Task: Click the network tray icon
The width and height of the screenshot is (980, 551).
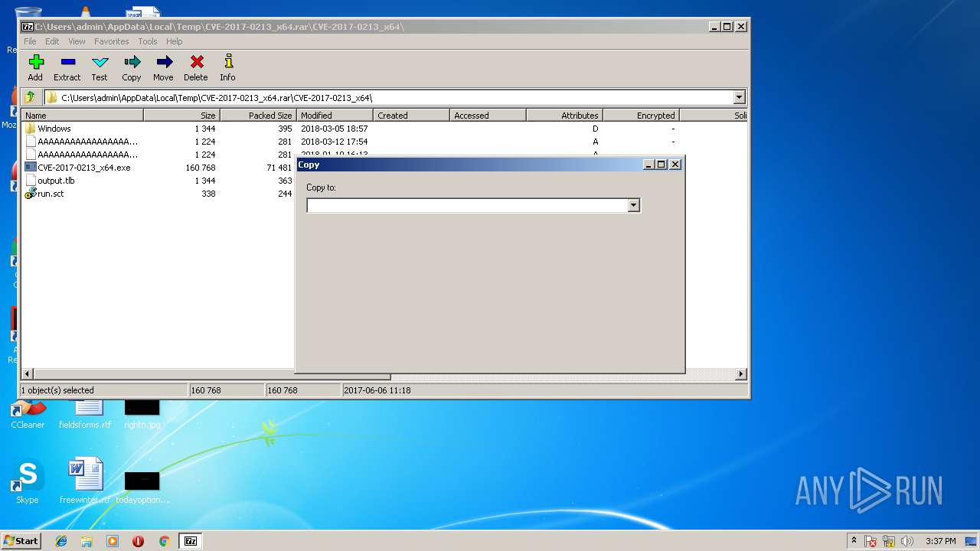Action: tap(889, 541)
